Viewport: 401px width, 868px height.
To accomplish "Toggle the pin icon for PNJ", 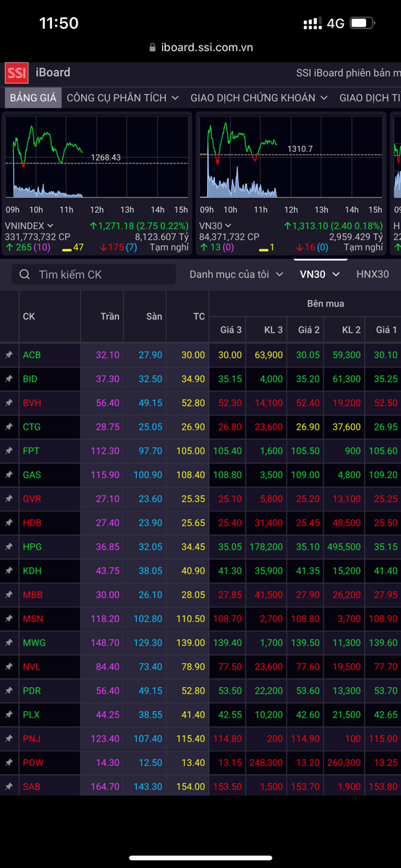I will click(9, 739).
